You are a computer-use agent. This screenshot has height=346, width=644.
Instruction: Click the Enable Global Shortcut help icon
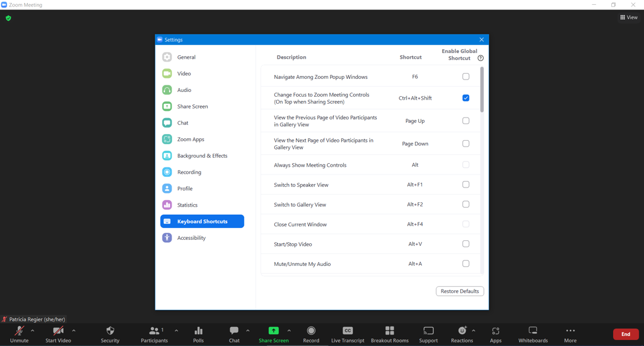coord(481,58)
